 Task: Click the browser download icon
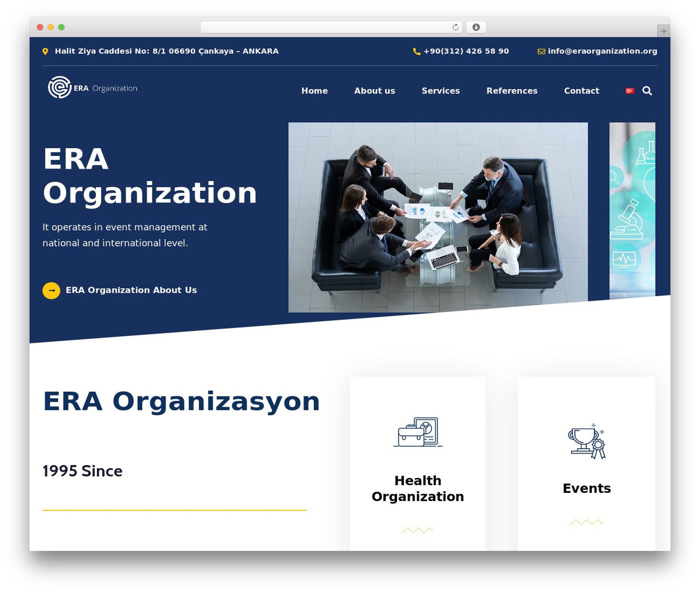click(476, 27)
